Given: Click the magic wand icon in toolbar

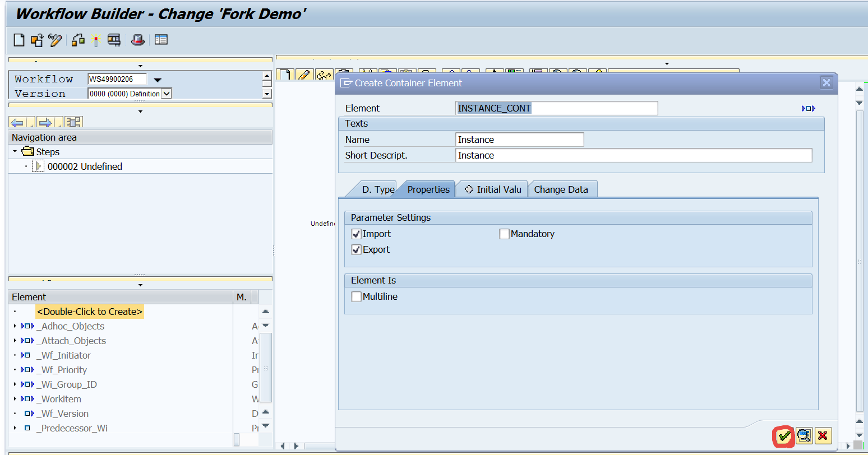Looking at the screenshot, I should (x=96, y=40).
